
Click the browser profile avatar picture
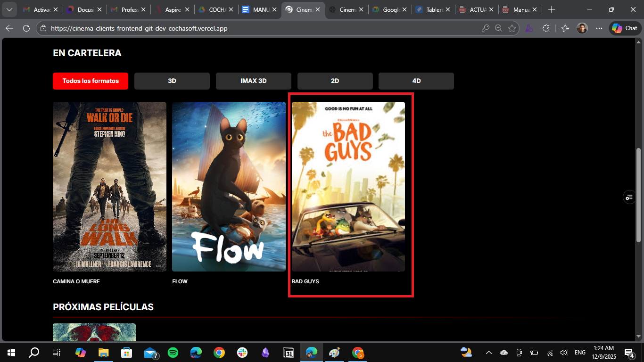582,28
